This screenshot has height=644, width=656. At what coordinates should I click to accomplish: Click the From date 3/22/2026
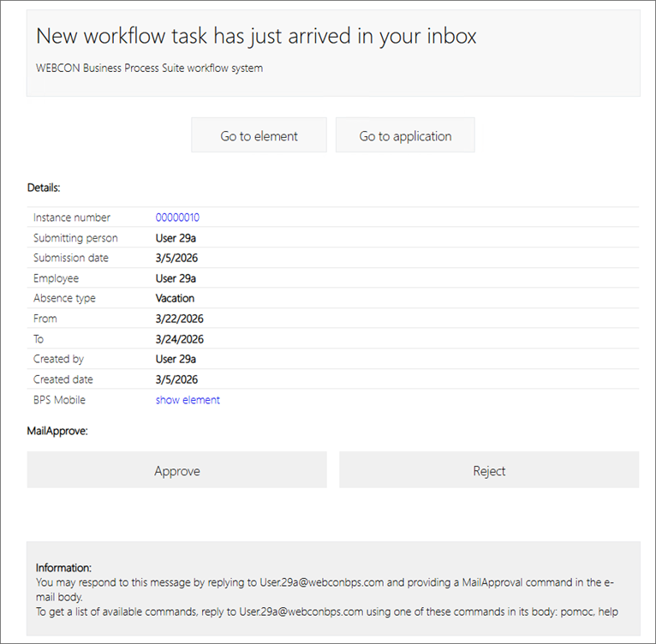(x=179, y=319)
